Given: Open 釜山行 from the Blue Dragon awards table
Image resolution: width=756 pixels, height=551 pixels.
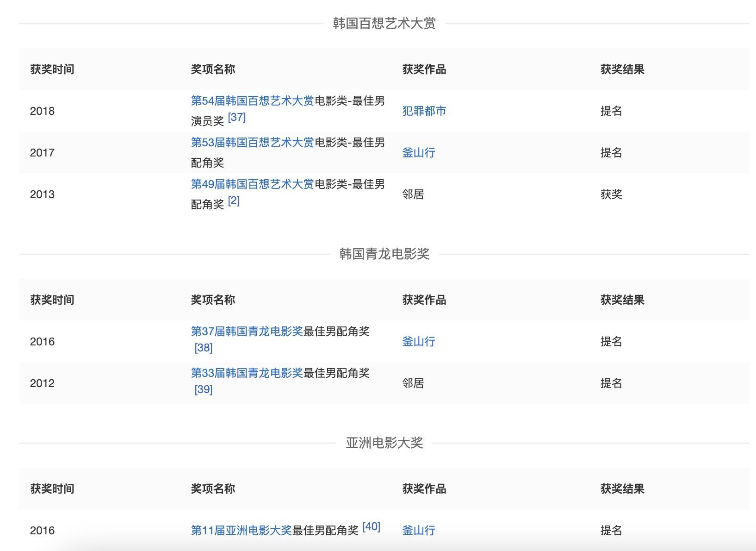Looking at the screenshot, I should [419, 341].
